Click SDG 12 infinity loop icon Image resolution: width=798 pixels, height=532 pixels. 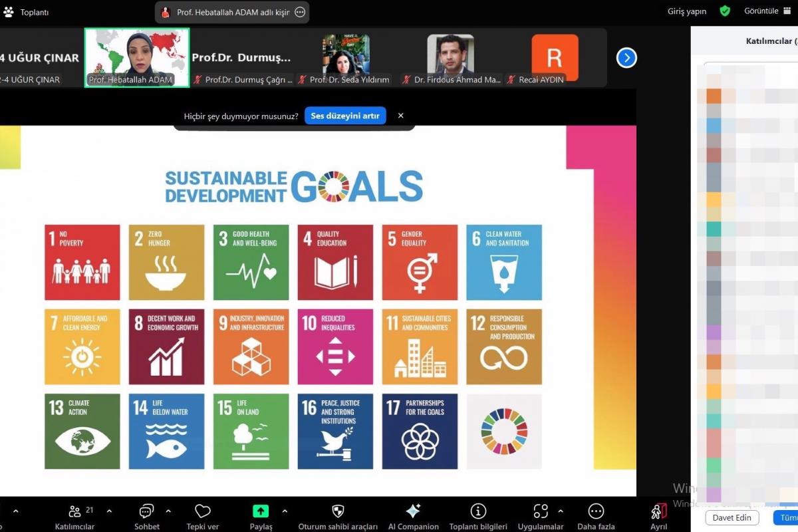point(503,358)
